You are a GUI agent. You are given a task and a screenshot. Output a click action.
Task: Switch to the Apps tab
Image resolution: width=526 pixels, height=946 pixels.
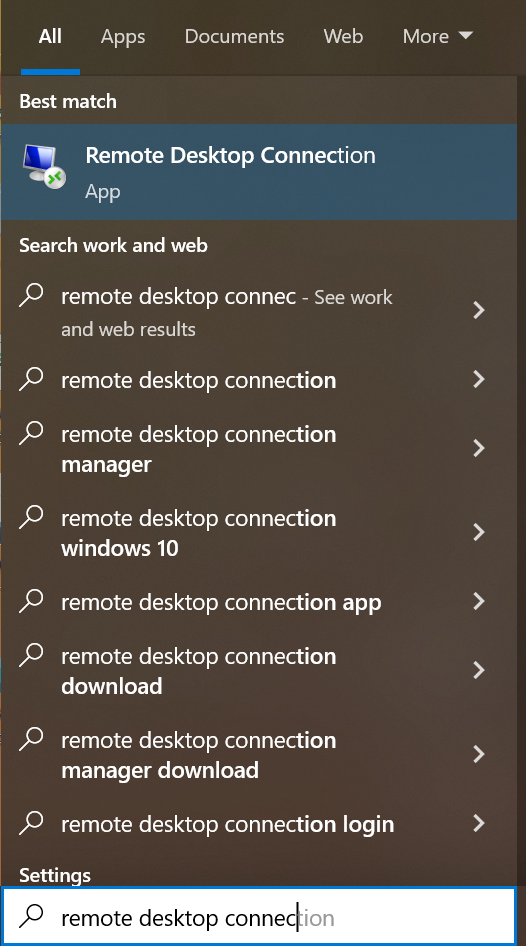coord(123,36)
